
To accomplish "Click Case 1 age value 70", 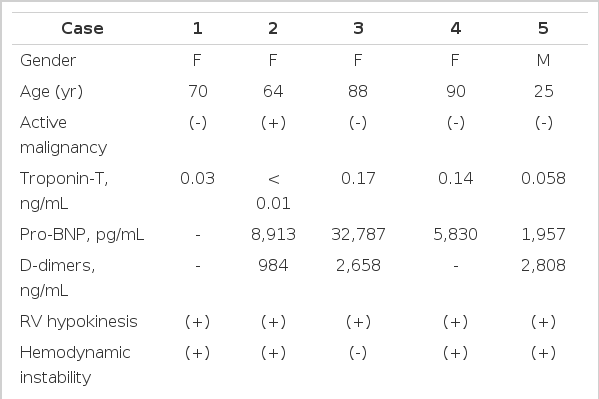I will pos(198,91).
